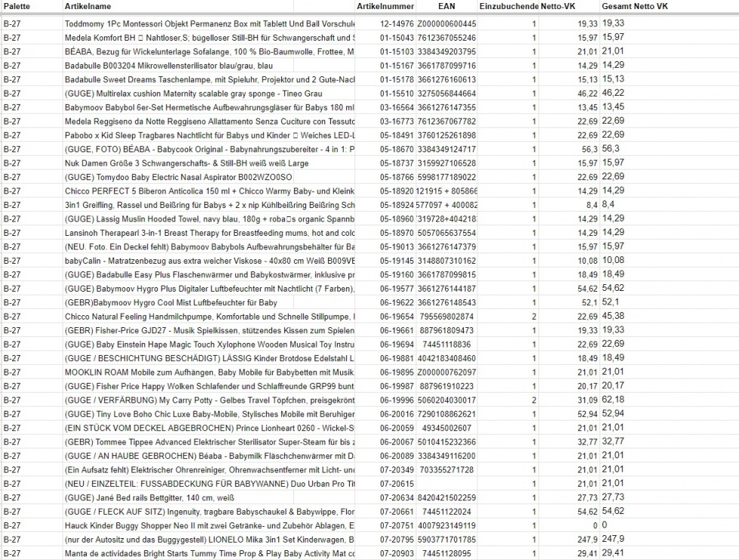Select the MOOKLIN ROAM Mobile article name
Screen dimensions: 739x560
click(x=210, y=372)
